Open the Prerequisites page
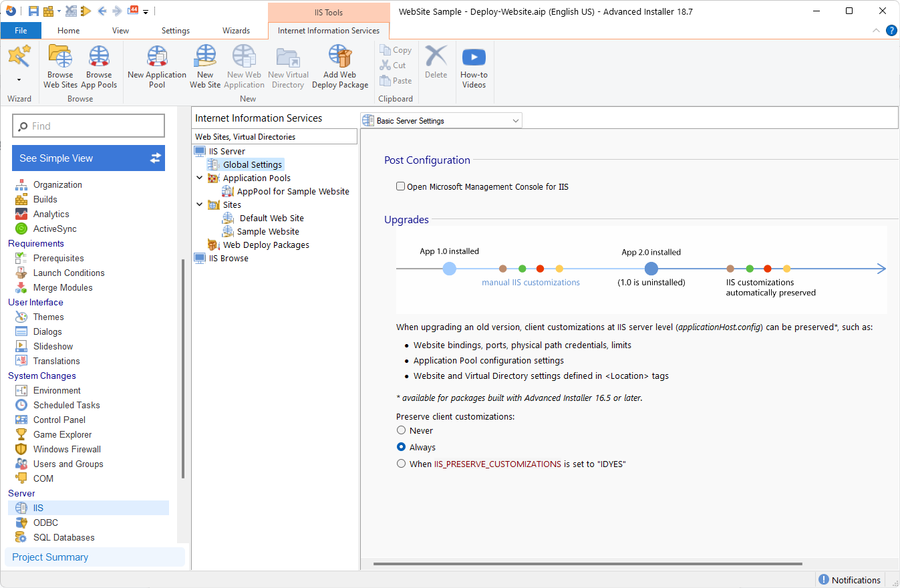The image size is (900, 588). (x=59, y=259)
